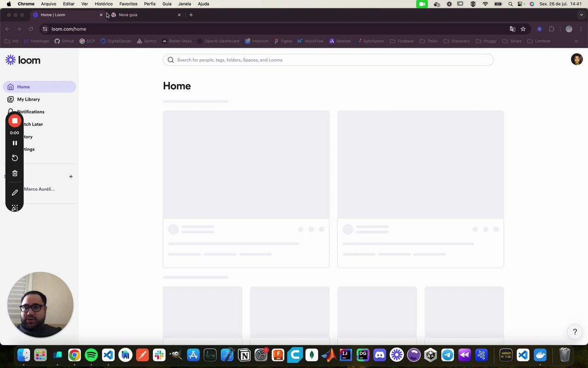This screenshot has height=368, width=588.
Task: Open Notion from the Dock
Action: (244, 355)
